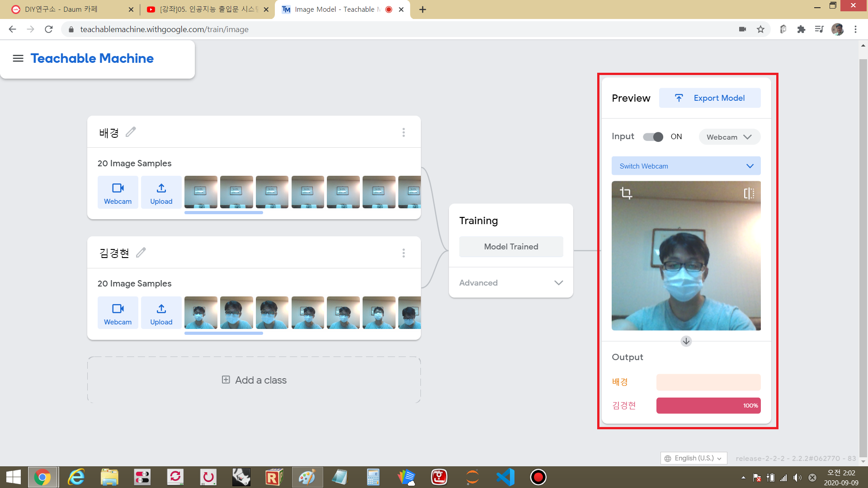Click the flip icon on the webcam preview
The width and height of the screenshot is (868, 488).
749,193
